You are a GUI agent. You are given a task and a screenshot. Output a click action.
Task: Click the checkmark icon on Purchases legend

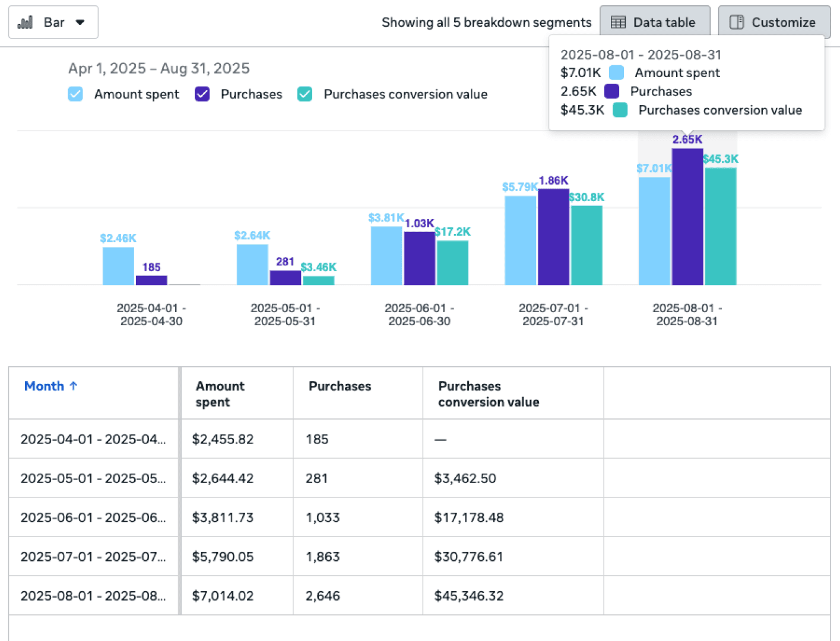(202, 94)
